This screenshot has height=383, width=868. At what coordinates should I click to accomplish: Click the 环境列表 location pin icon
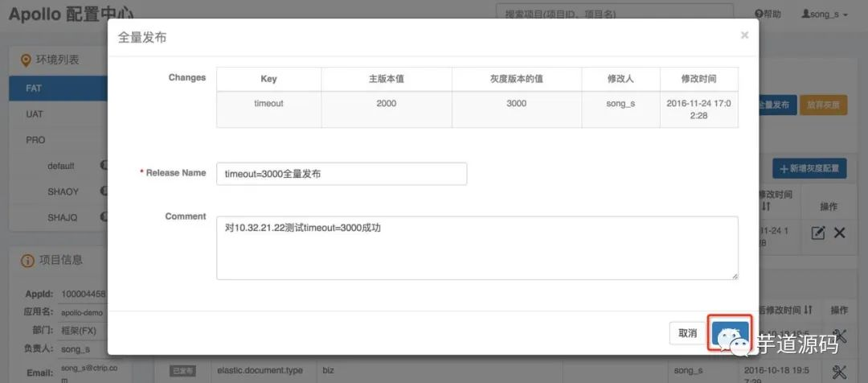click(x=26, y=60)
